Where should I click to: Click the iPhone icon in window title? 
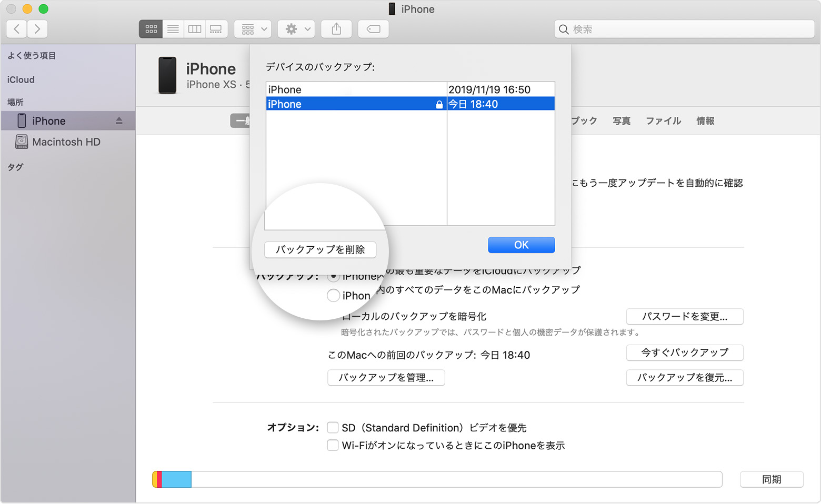(392, 9)
